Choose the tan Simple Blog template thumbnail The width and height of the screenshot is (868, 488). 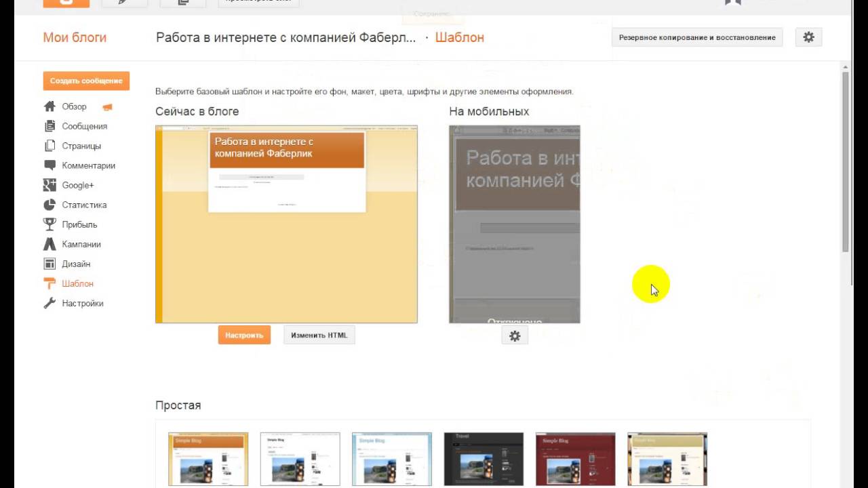667,459
